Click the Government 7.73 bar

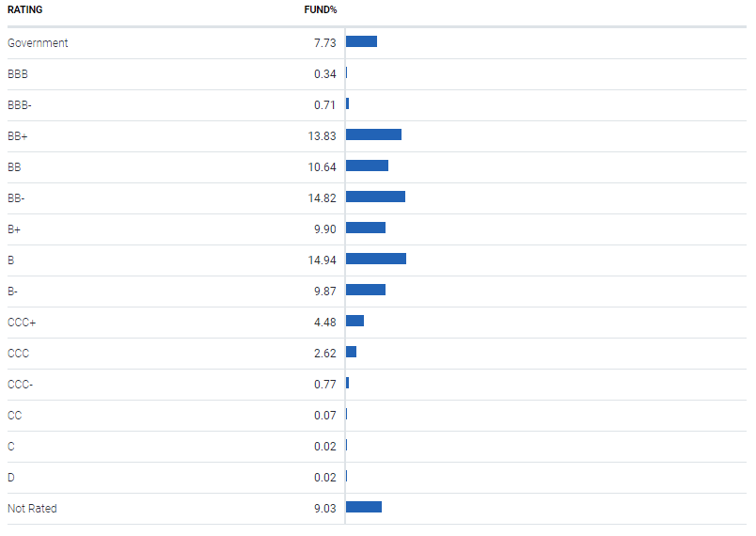(x=362, y=41)
